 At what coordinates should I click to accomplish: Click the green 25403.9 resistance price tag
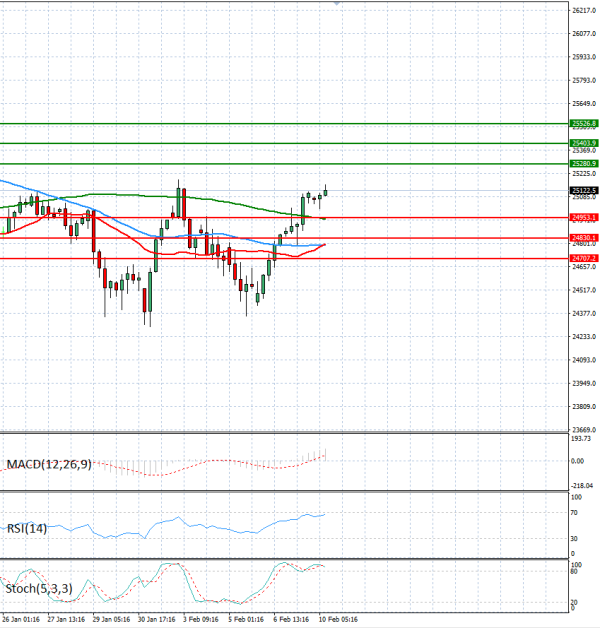click(x=584, y=143)
